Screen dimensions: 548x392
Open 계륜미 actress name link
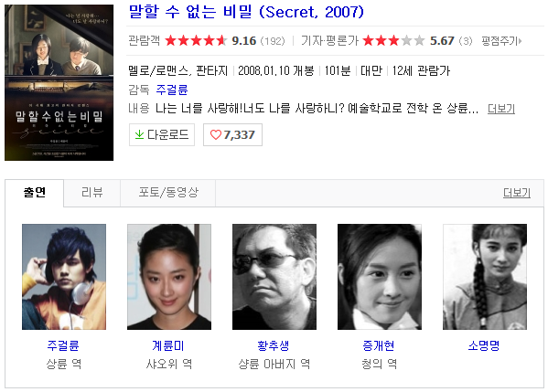click(168, 345)
